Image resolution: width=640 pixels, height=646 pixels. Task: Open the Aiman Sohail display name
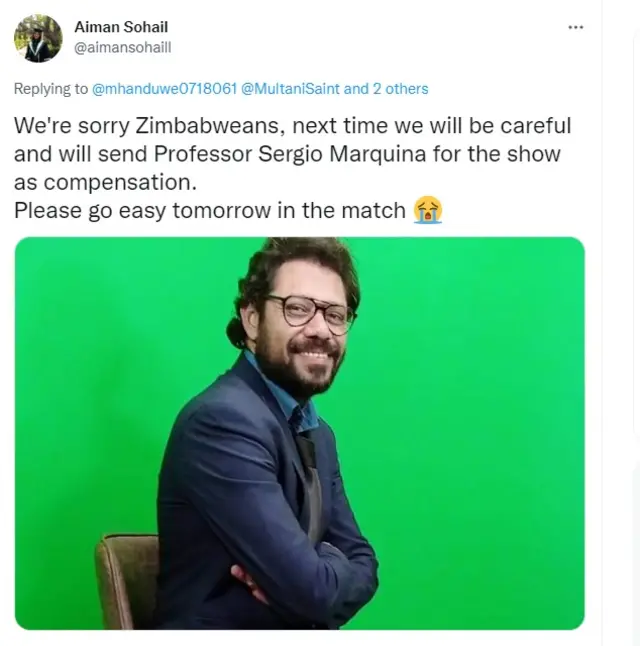[121, 27]
